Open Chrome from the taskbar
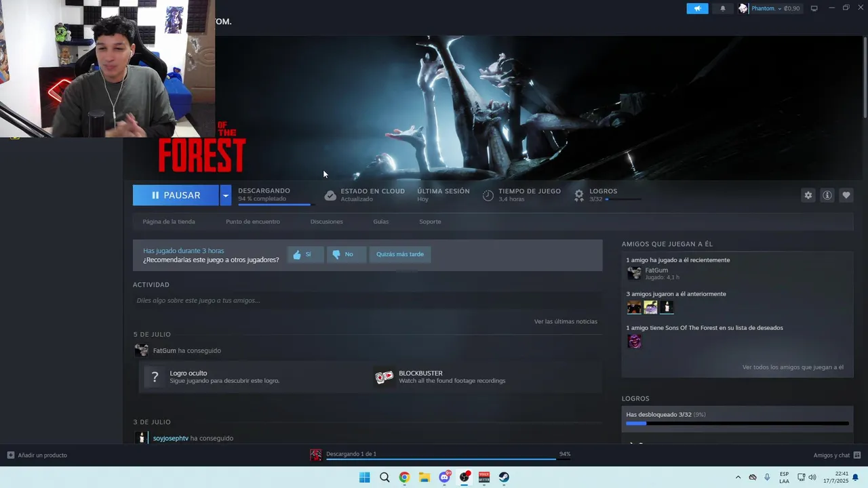Viewport: 868px width, 488px height. tap(404, 477)
